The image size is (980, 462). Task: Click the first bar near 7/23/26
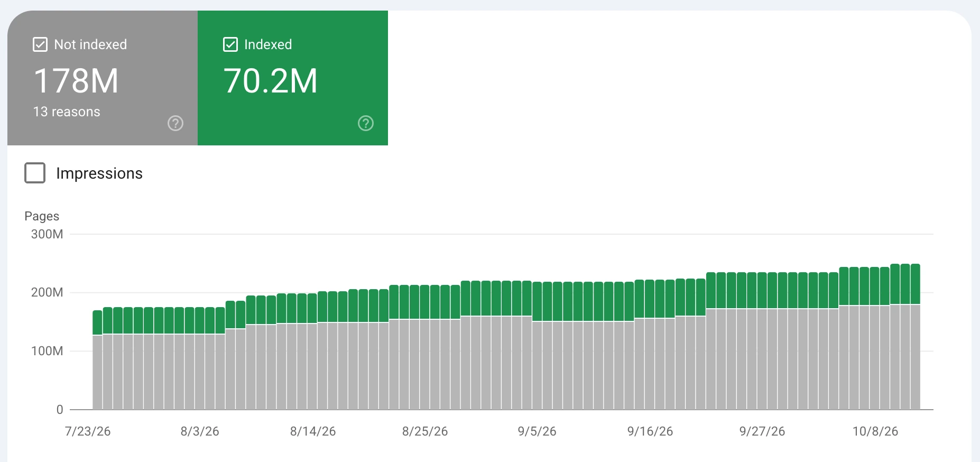coord(97,360)
